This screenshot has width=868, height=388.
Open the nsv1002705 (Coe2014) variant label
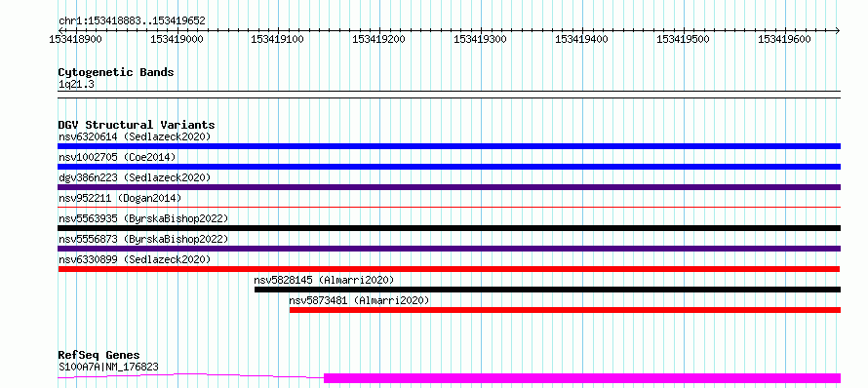(117, 157)
